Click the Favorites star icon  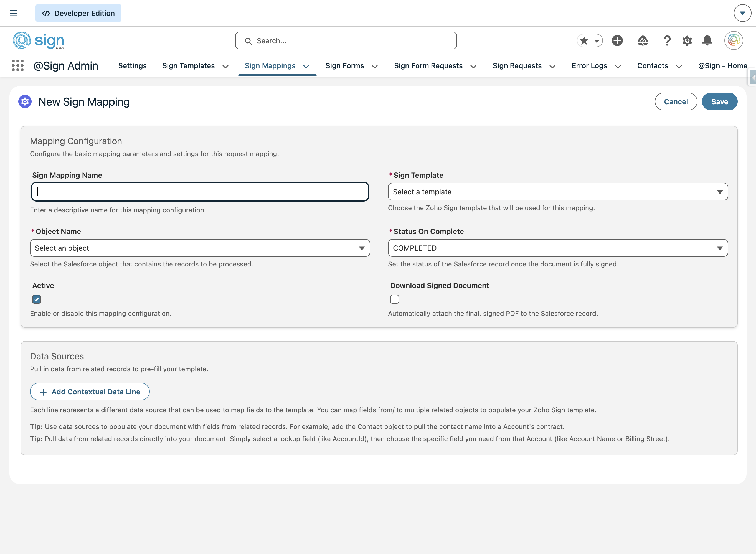pos(584,40)
